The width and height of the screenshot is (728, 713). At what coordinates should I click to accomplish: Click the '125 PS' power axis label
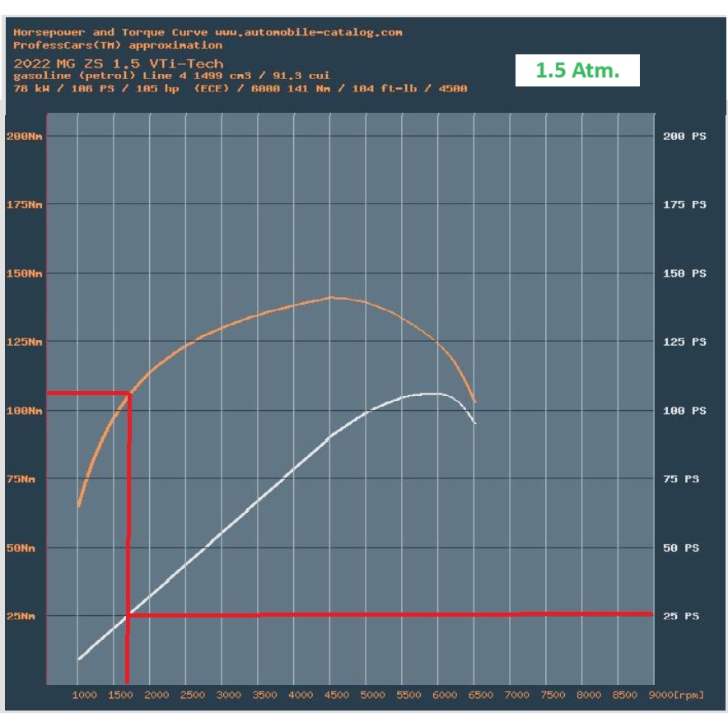(x=684, y=343)
